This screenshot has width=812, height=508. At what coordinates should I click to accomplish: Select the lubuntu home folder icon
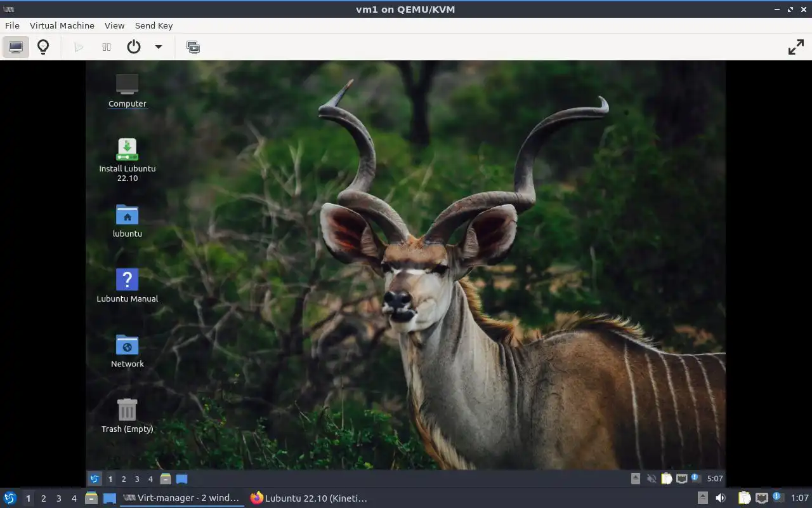pyautogui.click(x=127, y=221)
